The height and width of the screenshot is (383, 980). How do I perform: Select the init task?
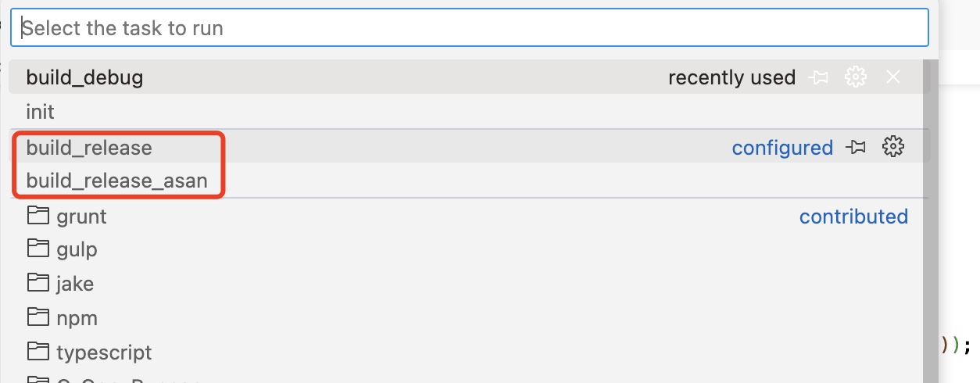pyautogui.click(x=466, y=112)
